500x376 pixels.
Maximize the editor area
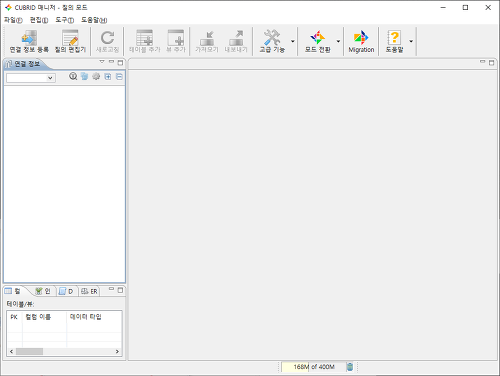tap(491, 62)
